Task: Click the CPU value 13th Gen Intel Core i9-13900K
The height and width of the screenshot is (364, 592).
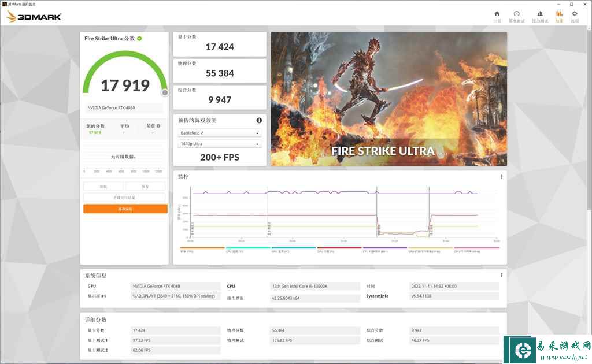Action: 315,287
